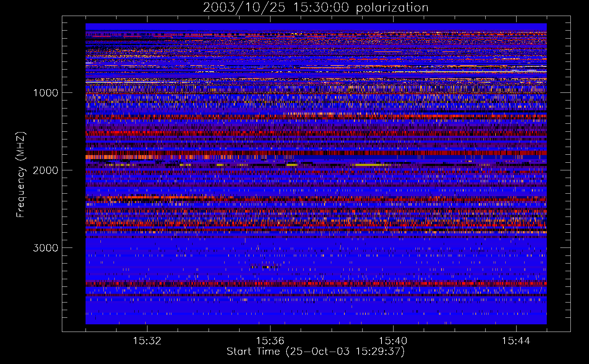Click the 15:32 time tick label
The height and width of the screenshot is (364, 589).
pyautogui.click(x=147, y=341)
